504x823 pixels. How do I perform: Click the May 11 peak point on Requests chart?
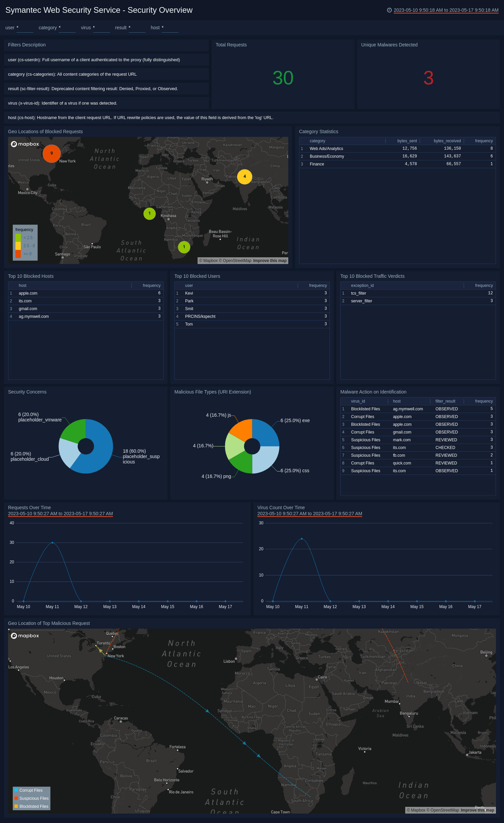pyautogui.click(x=52, y=543)
